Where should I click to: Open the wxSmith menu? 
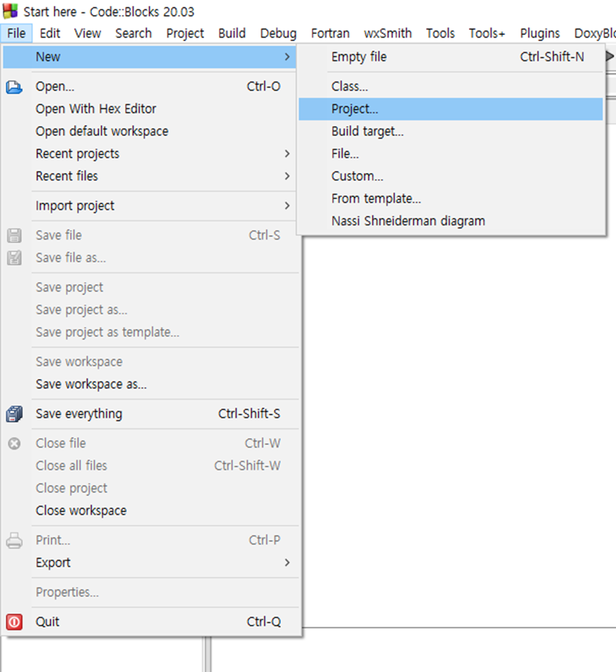(x=388, y=34)
